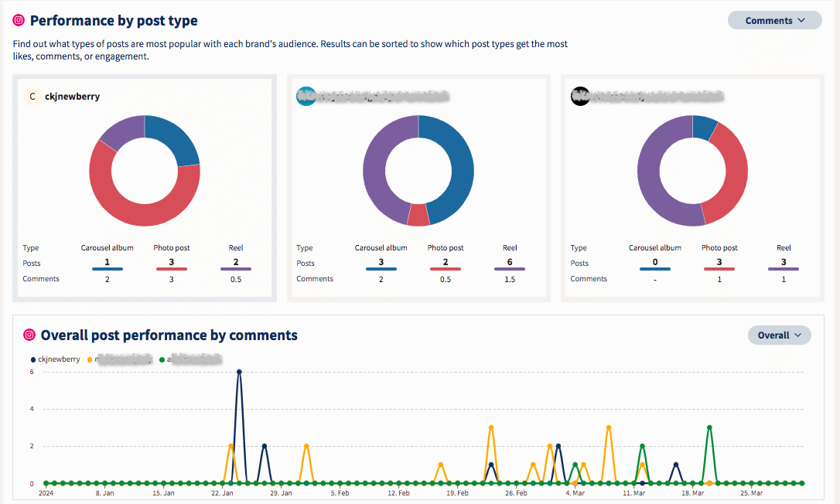This screenshot has height=504, width=840.
Task: Click the ckjnewberry avatar circle with letter C
Action: (32, 97)
